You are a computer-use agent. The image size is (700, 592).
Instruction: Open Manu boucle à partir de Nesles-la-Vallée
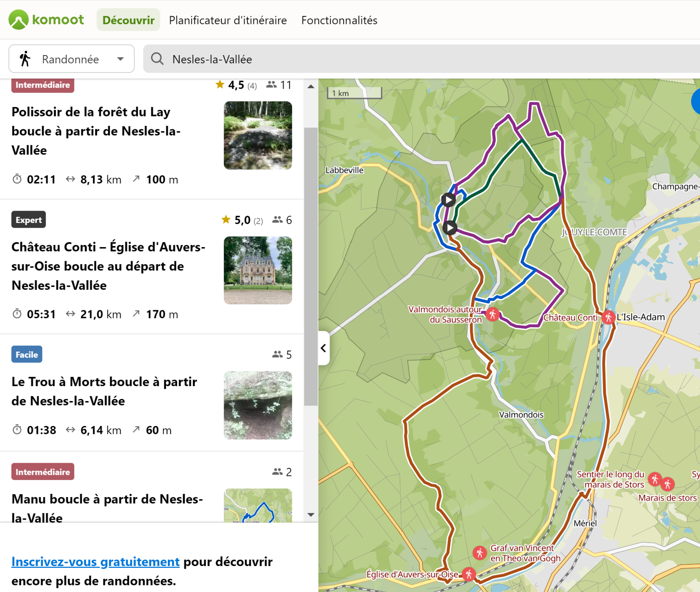tap(107, 508)
